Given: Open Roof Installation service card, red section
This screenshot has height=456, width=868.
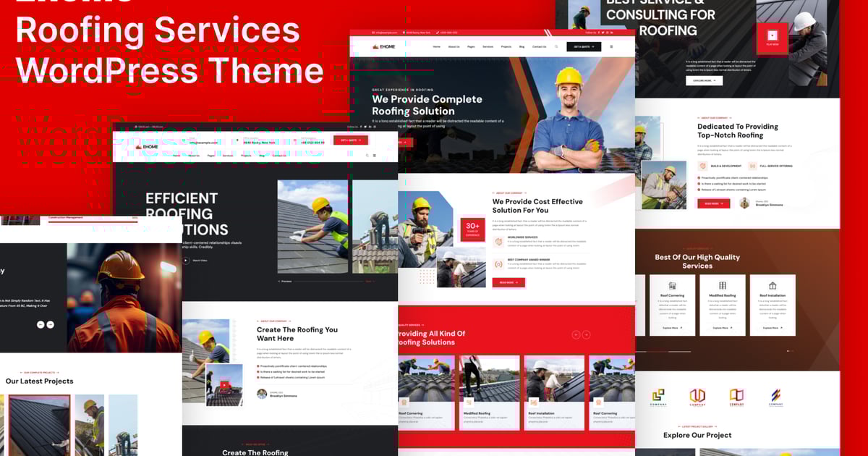Looking at the screenshot, I should [554, 392].
